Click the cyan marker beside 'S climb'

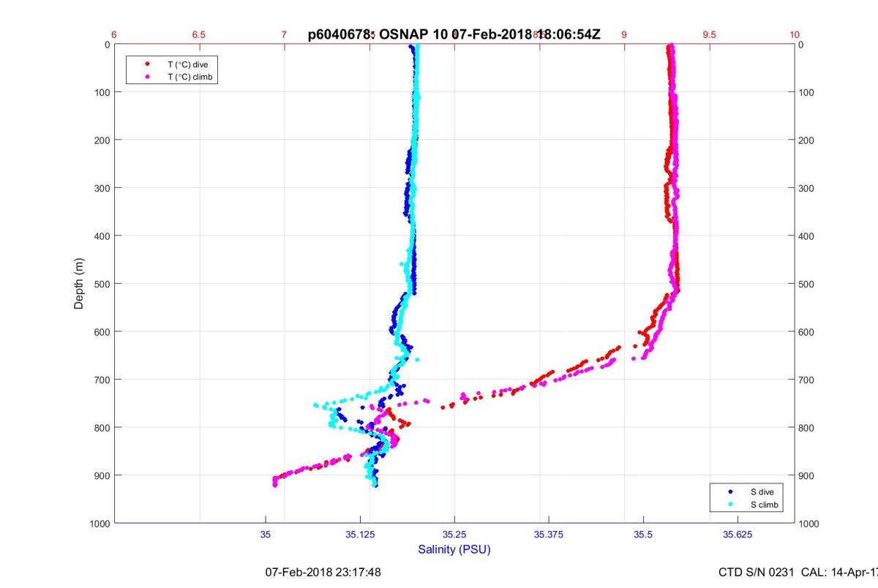730,505
